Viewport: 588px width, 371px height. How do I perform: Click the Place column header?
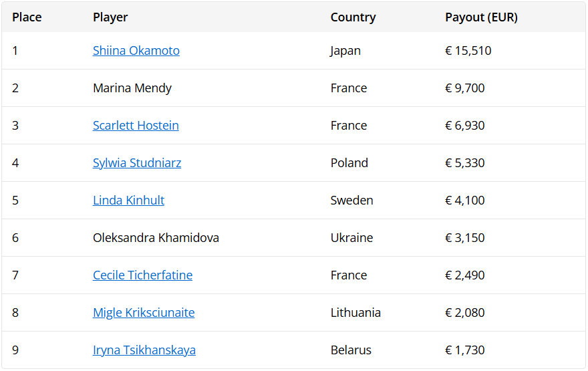[27, 17]
